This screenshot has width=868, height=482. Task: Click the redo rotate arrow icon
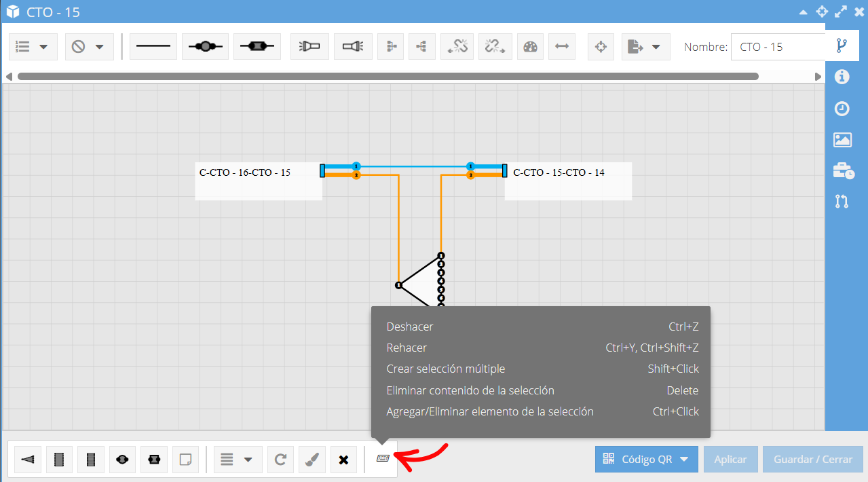(x=280, y=460)
